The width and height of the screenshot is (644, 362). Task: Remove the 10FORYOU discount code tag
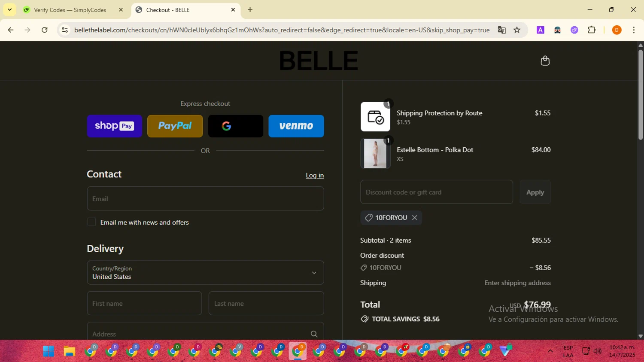414,218
